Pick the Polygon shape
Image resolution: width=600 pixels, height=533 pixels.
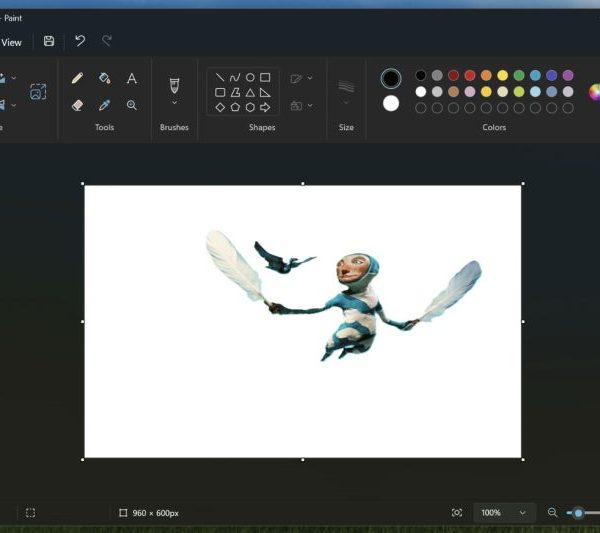tap(235, 93)
